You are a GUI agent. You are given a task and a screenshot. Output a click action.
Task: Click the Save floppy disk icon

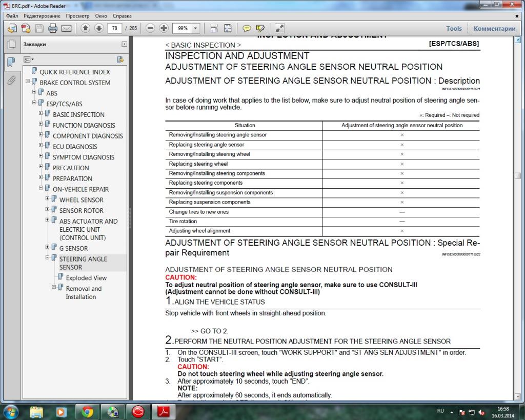(39, 28)
